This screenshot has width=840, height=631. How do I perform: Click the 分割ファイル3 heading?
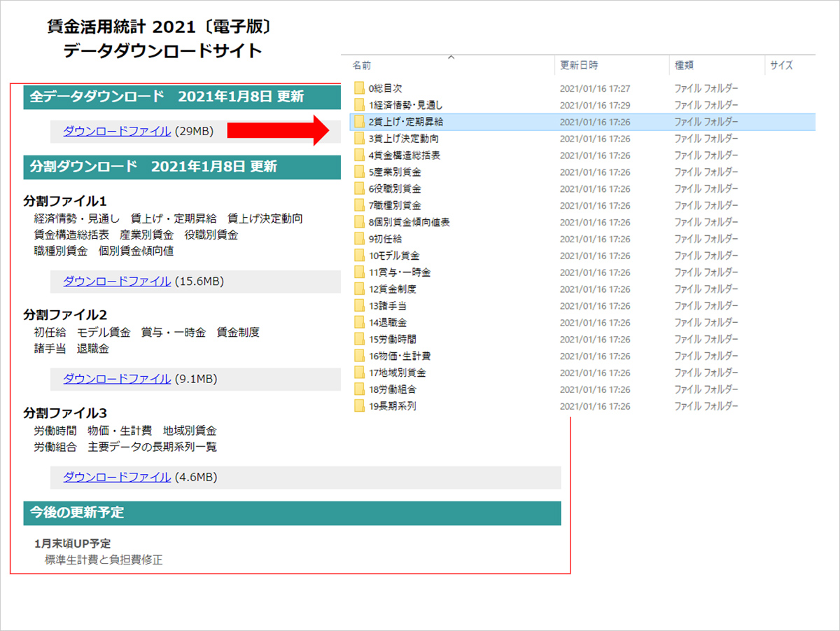[65, 413]
